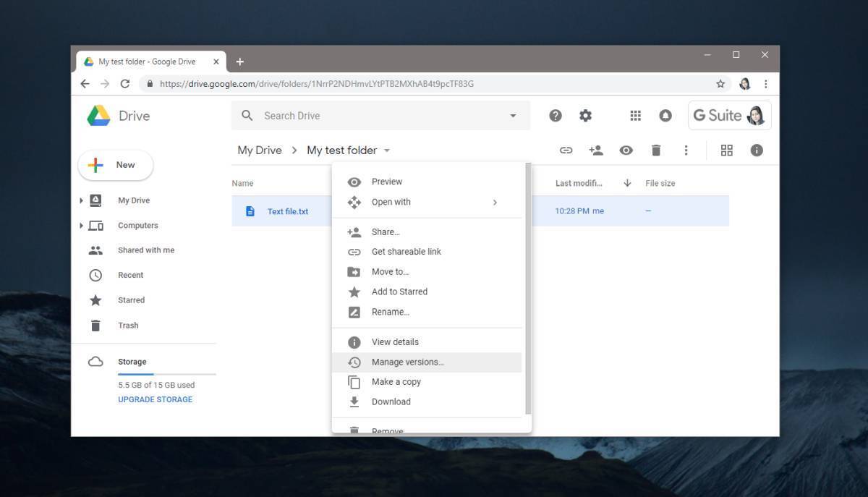Open Google Drive notifications bell
The height and width of the screenshot is (497, 868).
[x=665, y=115]
